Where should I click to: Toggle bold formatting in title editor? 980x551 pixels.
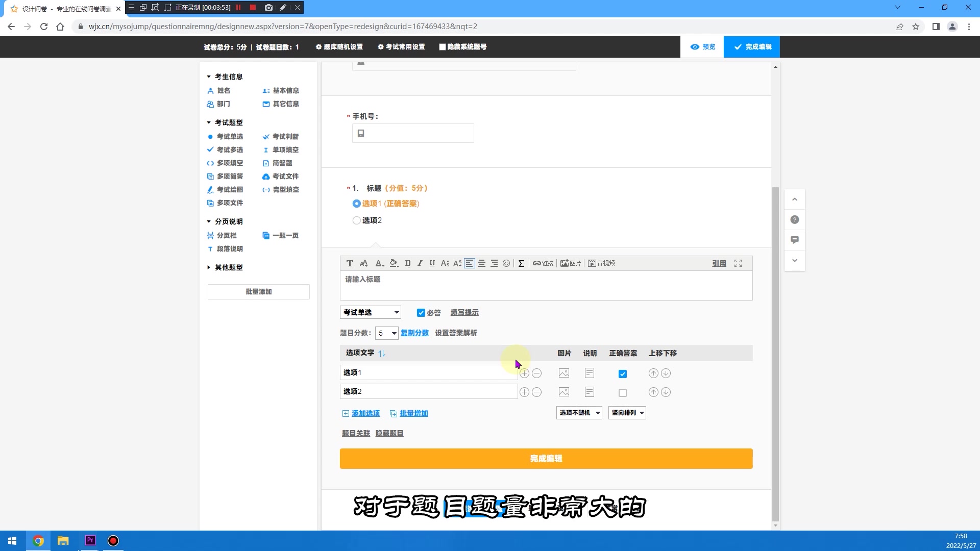[x=408, y=263]
